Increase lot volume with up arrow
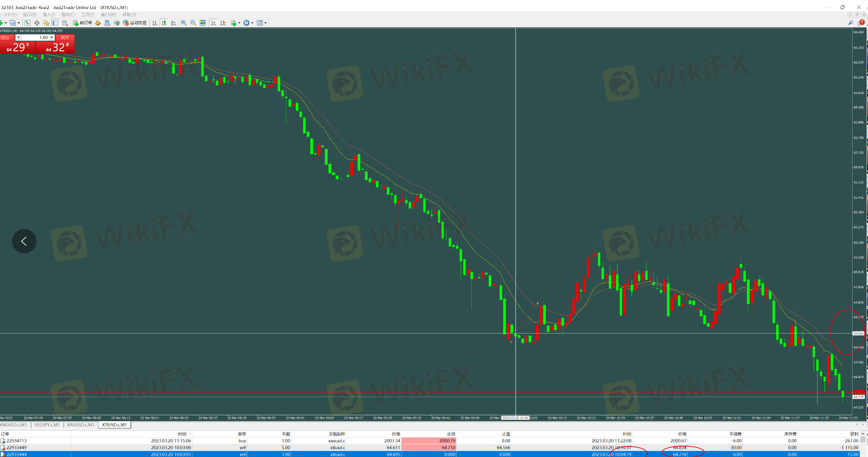The image size is (868, 457). (52, 38)
